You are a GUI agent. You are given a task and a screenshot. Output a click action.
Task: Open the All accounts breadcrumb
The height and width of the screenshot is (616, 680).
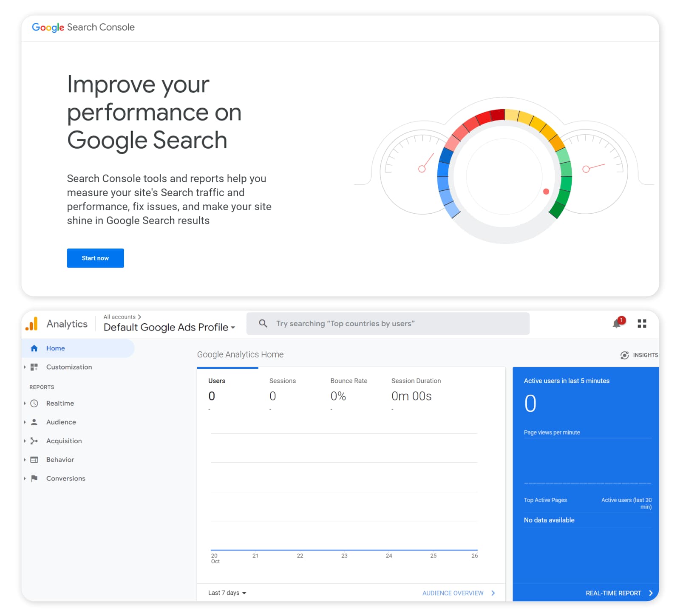click(x=122, y=317)
